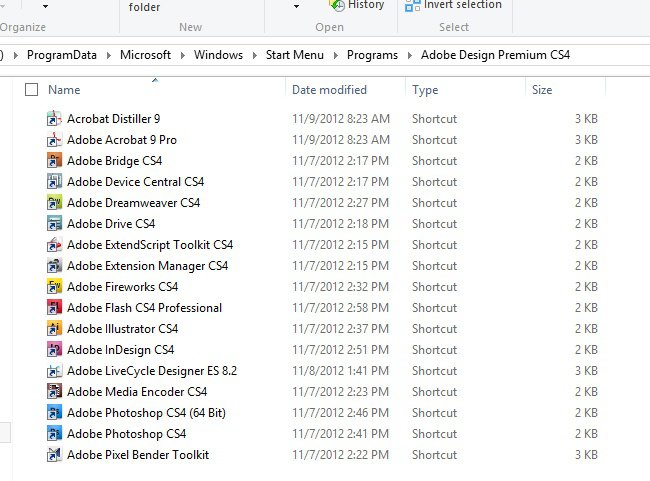Image resolution: width=650 pixels, height=481 pixels.
Task: Select the Adobe LiveCycle Designer ES 8.2 row
Action: [151, 371]
